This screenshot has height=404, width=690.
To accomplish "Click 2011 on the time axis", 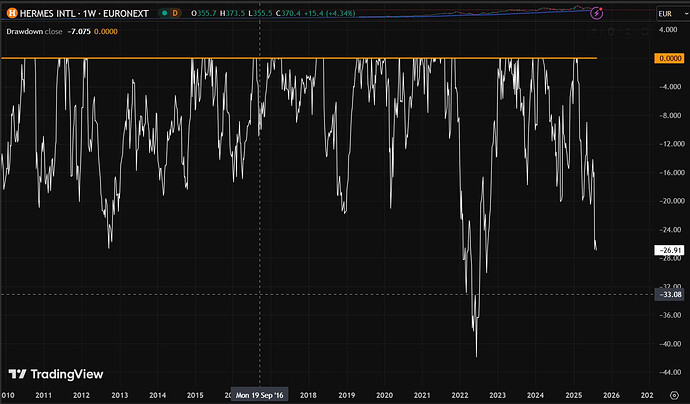I will click(44, 395).
